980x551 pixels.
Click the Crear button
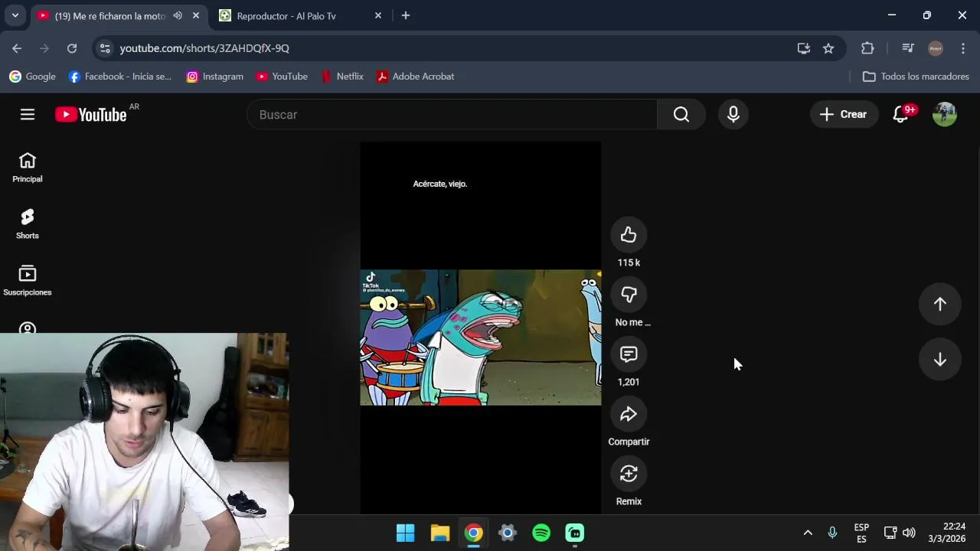point(844,115)
